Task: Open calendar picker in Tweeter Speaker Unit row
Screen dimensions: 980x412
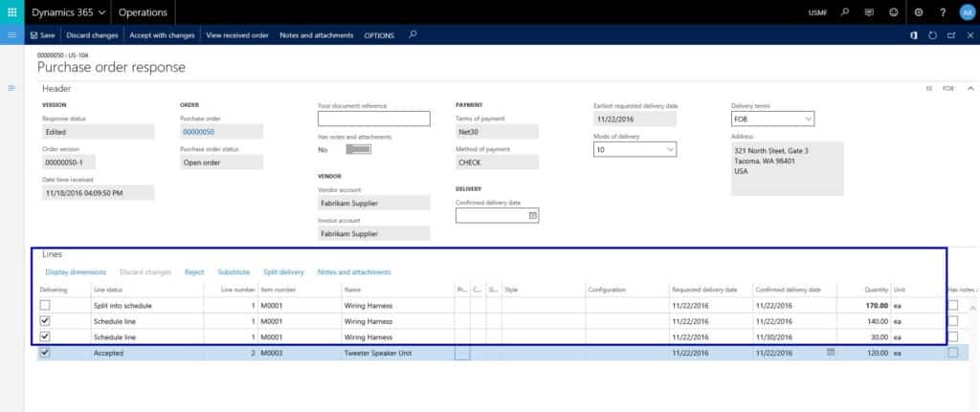Action: (831, 352)
